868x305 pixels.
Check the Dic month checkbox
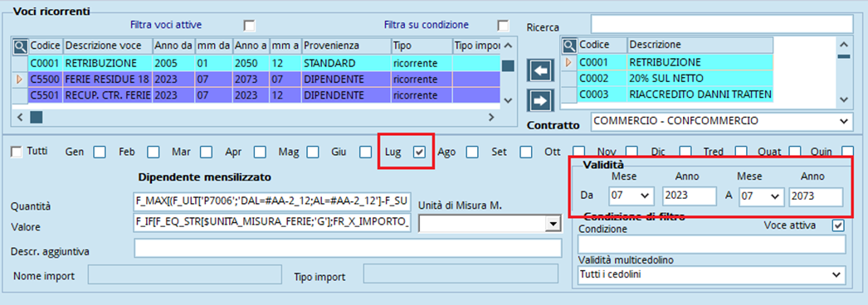click(685, 150)
